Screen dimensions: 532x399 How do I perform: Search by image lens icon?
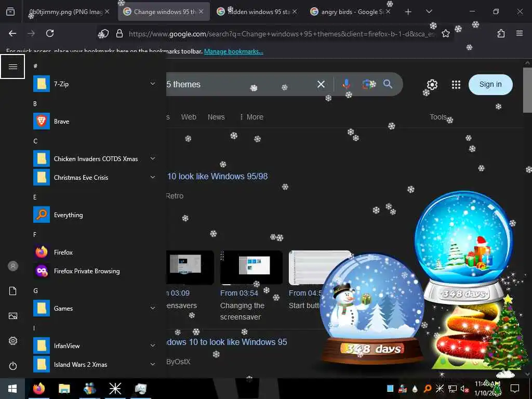tap(368, 84)
